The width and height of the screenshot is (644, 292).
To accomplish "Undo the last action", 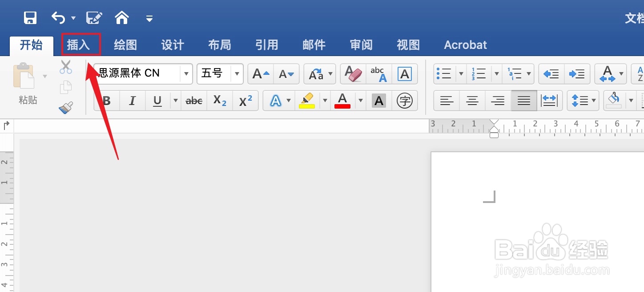I will coord(58,18).
